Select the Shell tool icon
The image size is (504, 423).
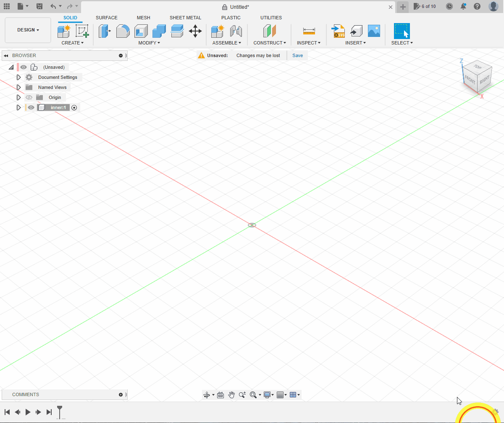point(141,31)
